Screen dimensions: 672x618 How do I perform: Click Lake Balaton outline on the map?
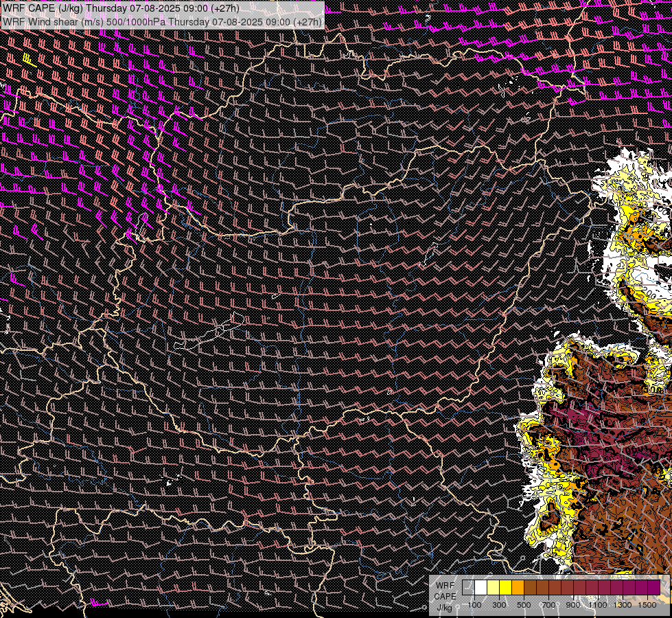(x=209, y=331)
